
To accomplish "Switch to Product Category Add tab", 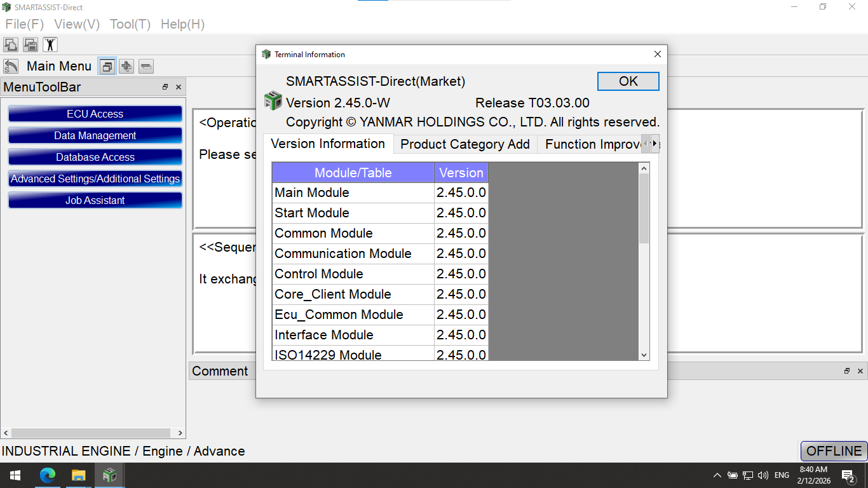I will 465,144.
